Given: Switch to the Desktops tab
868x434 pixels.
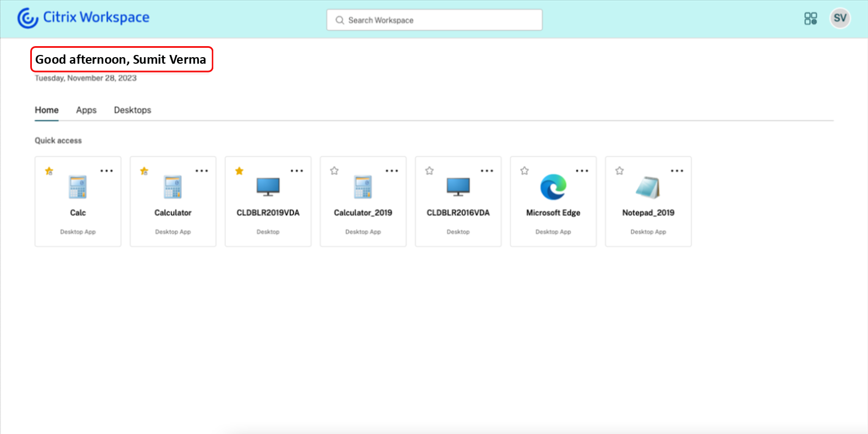Looking at the screenshot, I should [x=132, y=110].
